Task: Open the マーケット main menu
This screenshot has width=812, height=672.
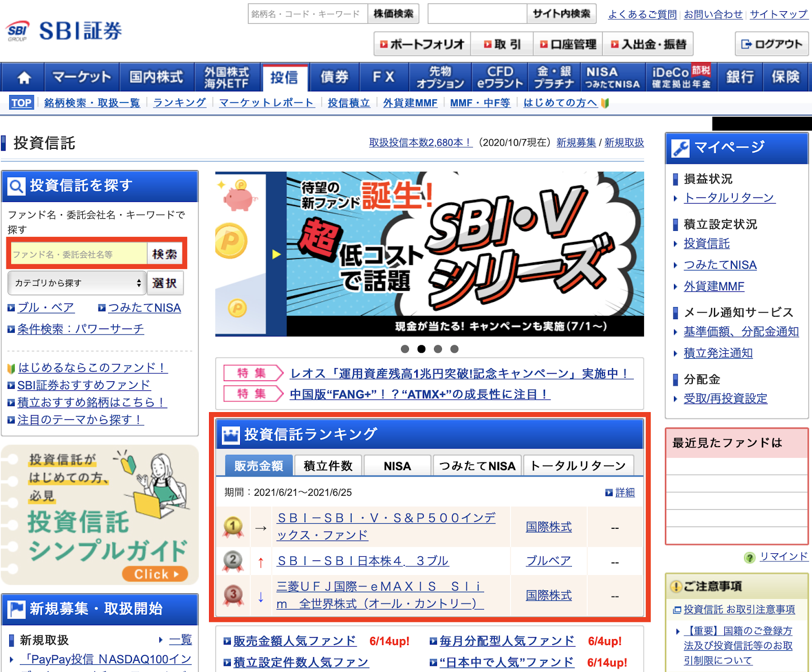Action: point(82,77)
